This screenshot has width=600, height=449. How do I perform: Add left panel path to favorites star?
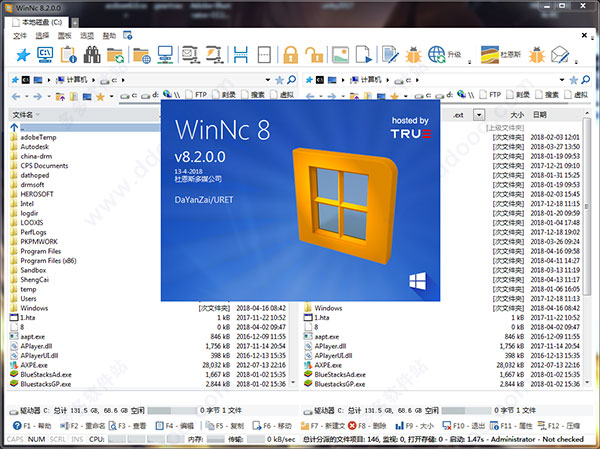(280, 80)
